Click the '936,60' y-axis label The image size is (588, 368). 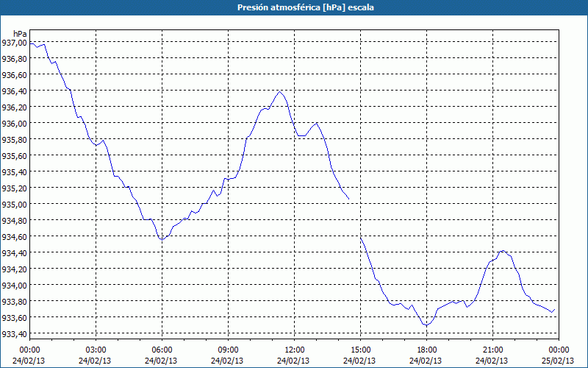15,75
